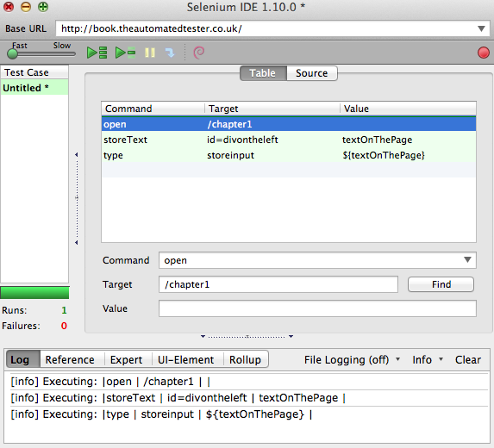Open the Expert tab

[127, 359]
